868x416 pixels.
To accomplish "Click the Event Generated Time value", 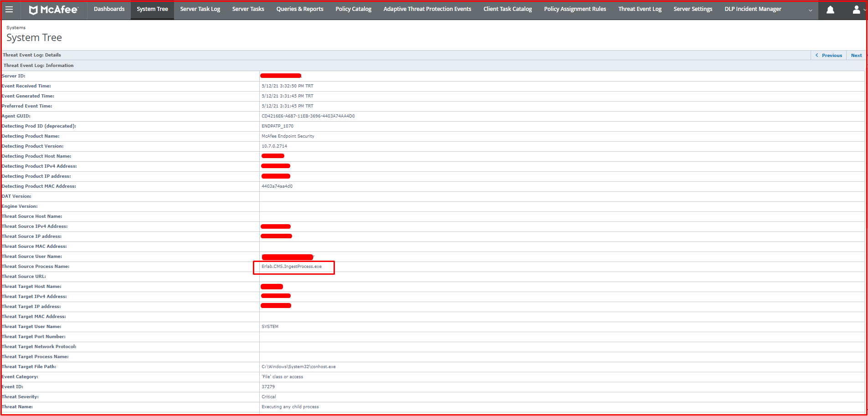I will point(288,96).
